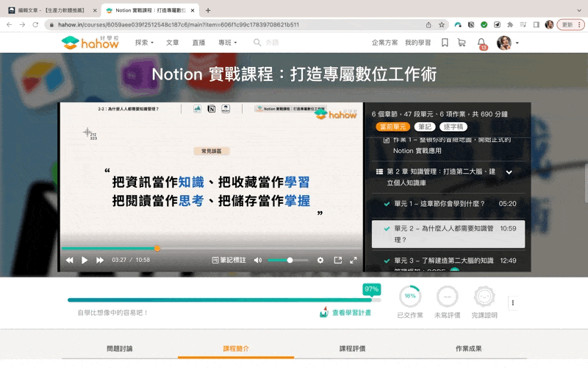588x368 pixels.
Task: Open the user avatar account menu
Action: click(507, 43)
